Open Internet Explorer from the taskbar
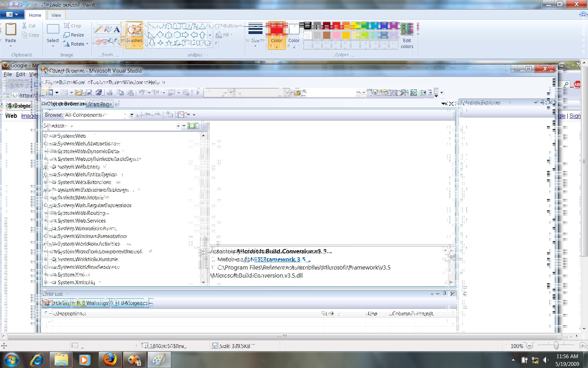Image resolution: width=588 pixels, height=368 pixels. pyautogui.click(x=37, y=360)
